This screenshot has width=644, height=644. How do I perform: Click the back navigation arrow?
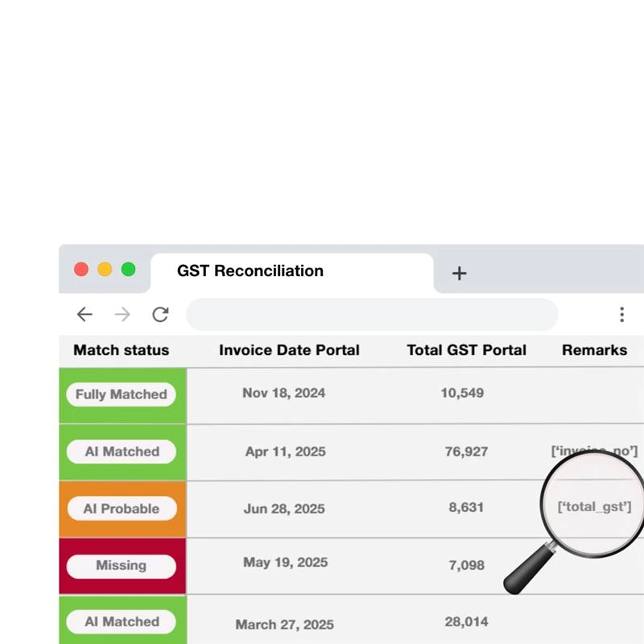[x=85, y=315]
